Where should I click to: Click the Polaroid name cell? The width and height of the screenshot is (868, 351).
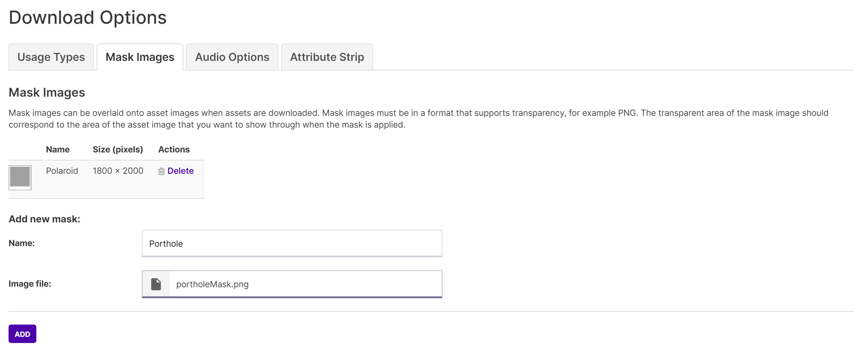pyautogui.click(x=62, y=171)
